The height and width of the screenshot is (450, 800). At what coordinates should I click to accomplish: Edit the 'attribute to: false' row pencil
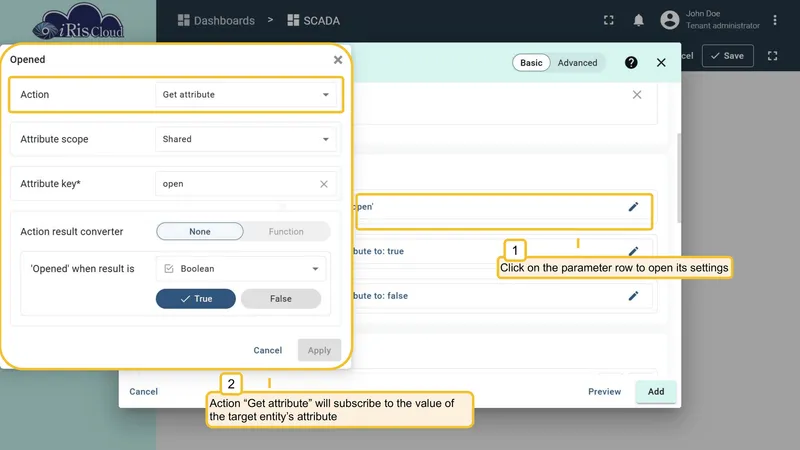pos(633,296)
